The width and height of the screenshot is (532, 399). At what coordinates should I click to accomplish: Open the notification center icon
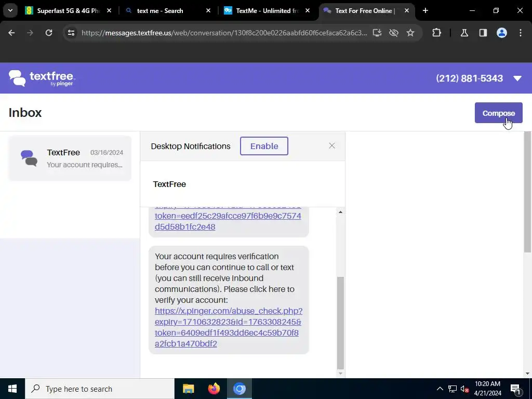coord(516,389)
